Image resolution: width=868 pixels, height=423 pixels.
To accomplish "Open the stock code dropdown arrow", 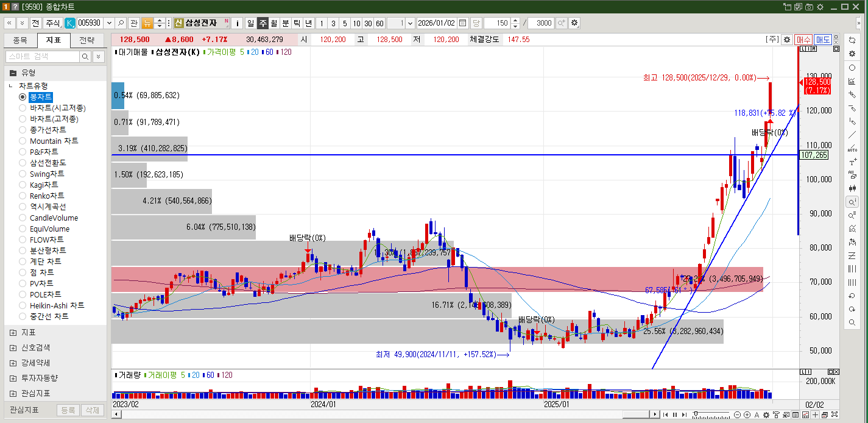I will pyautogui.click(x=109, y=23).
